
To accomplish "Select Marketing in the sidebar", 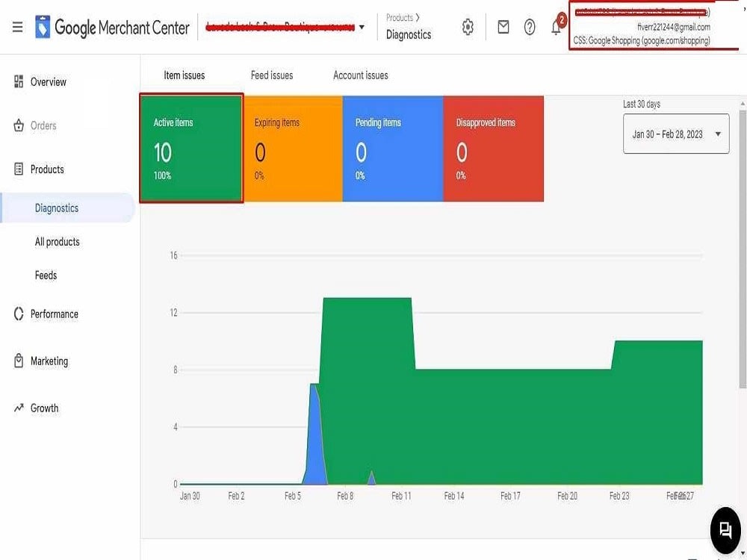I will click(x=49, y=361).
